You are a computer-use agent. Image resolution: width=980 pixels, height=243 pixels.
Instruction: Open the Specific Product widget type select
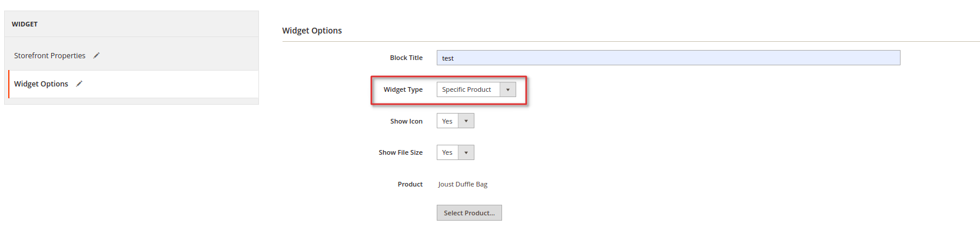coord(476,89)
